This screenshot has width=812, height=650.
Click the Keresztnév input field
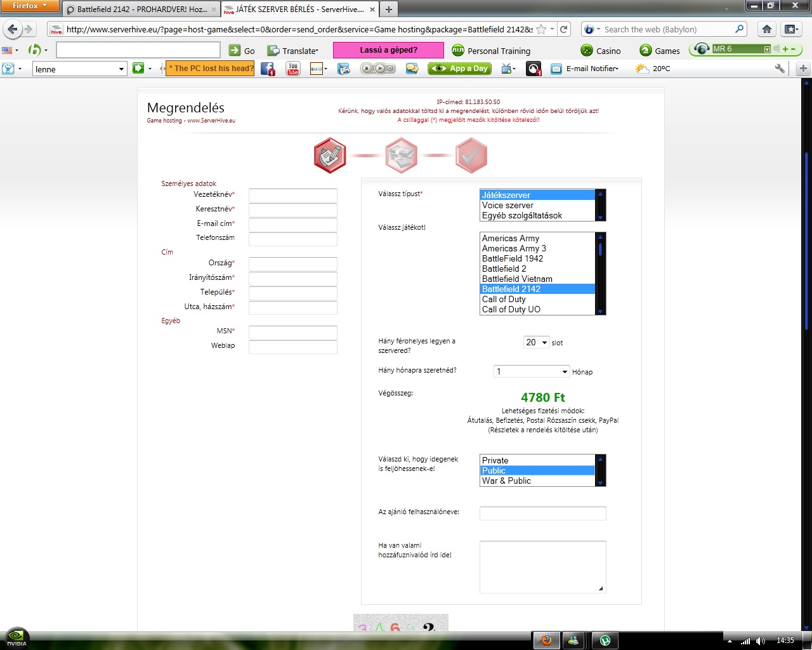[293, 210]
